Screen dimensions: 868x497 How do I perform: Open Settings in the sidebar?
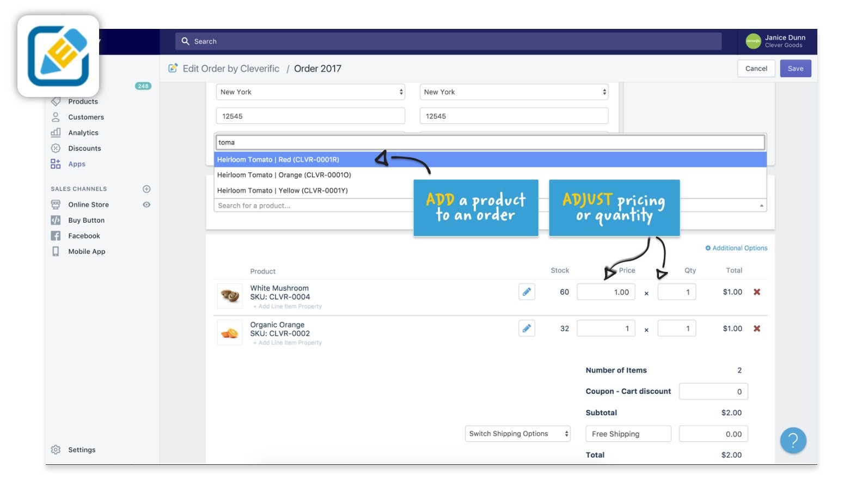click(82, 450)
